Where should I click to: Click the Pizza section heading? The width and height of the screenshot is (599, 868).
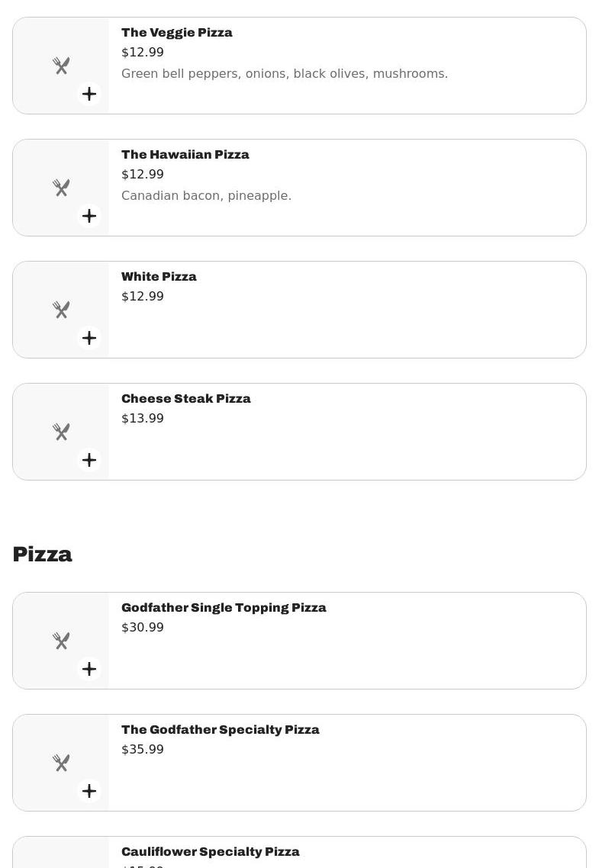(43, 555)
